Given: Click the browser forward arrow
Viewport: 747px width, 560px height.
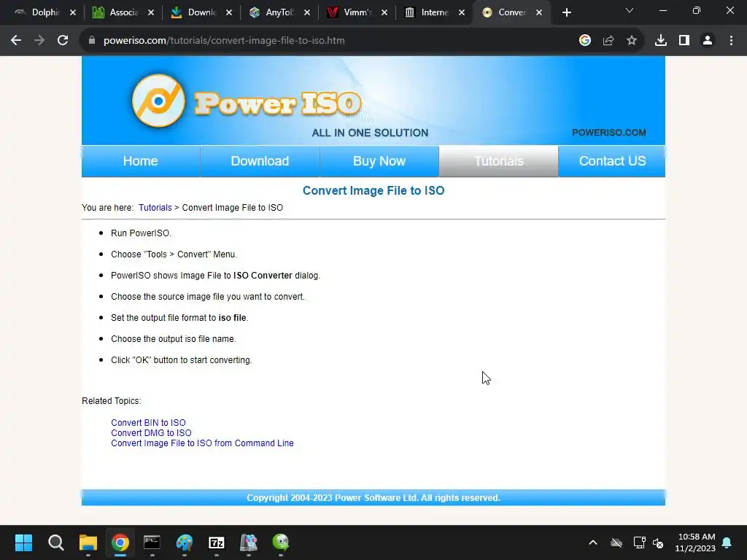Looking at the screenshot, I should tap(39, 41).
